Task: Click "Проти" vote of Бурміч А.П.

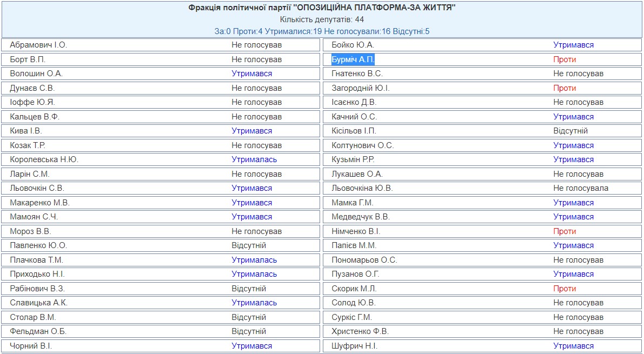Action: click(x=565, y=59)
